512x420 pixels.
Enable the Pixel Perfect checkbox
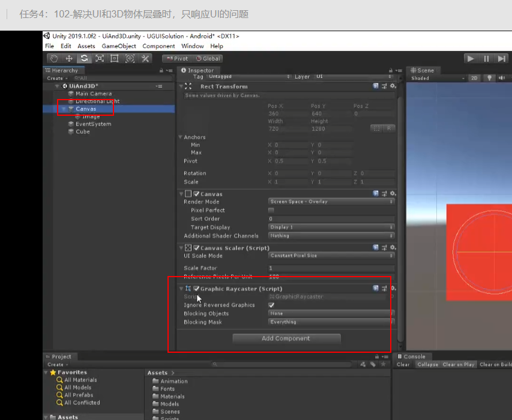click(x=271, y=210)
